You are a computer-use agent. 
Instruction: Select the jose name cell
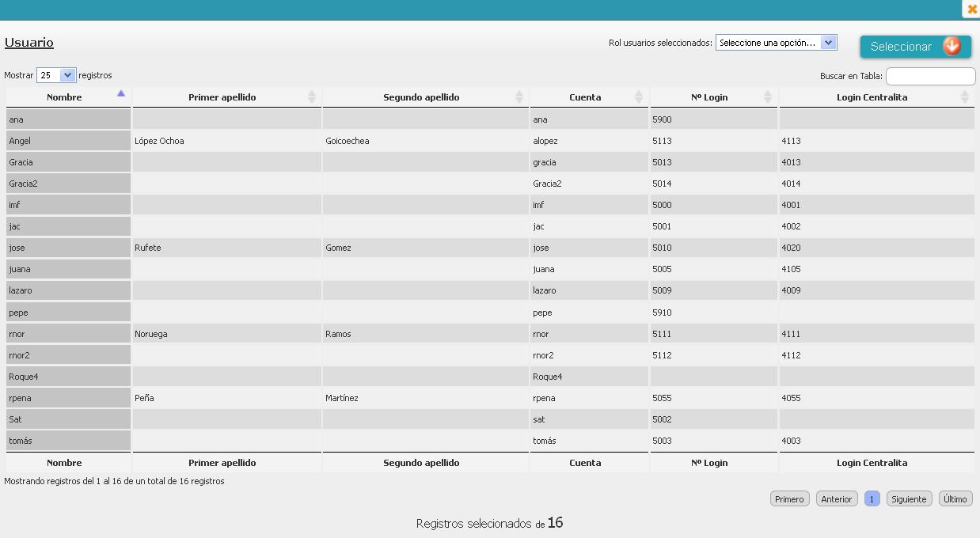point(68,248)
